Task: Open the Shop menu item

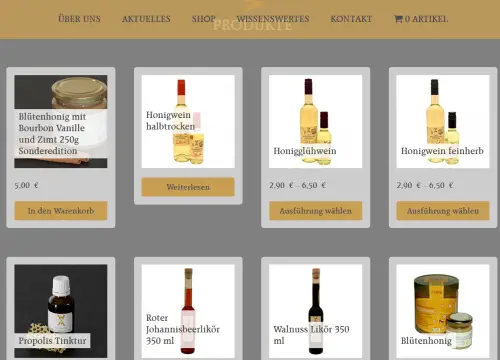Action: coord(204,19)
